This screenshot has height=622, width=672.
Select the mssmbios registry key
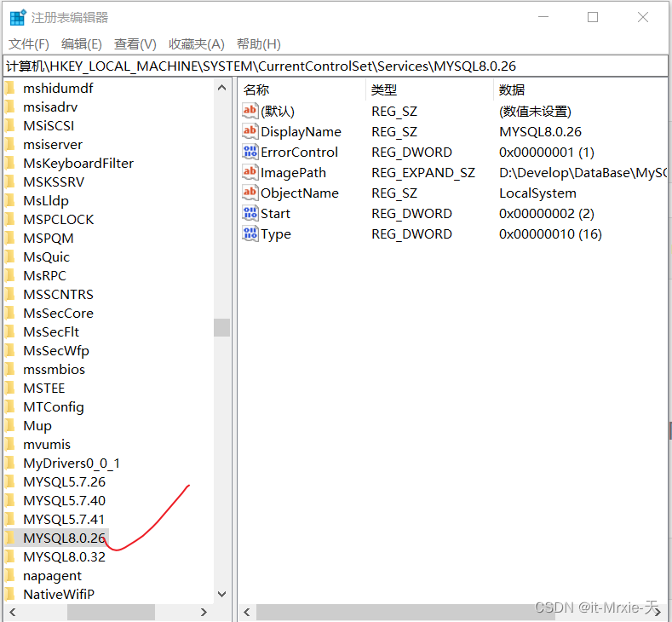(x=54, y=369)
